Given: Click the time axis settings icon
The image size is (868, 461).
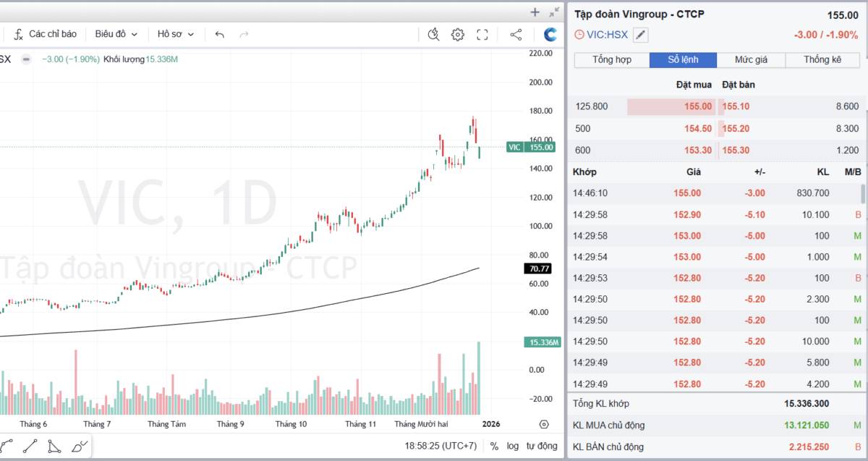Looking at the screenshot, I should point(544,424).
